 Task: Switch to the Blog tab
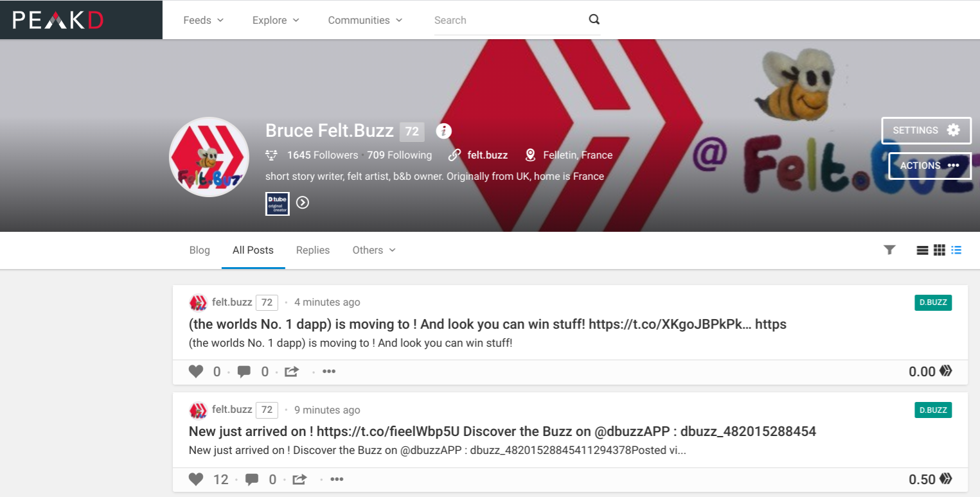(x=200, y=250)
